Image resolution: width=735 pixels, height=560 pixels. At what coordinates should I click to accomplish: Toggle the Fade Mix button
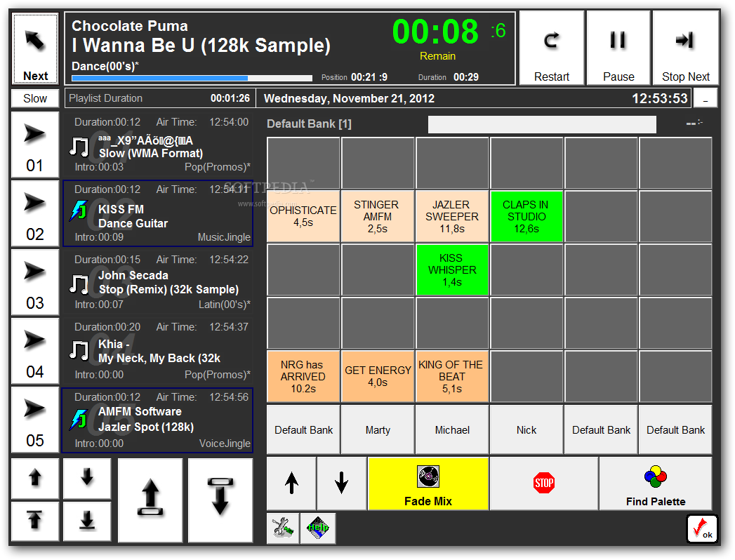(x=428, y=484)
